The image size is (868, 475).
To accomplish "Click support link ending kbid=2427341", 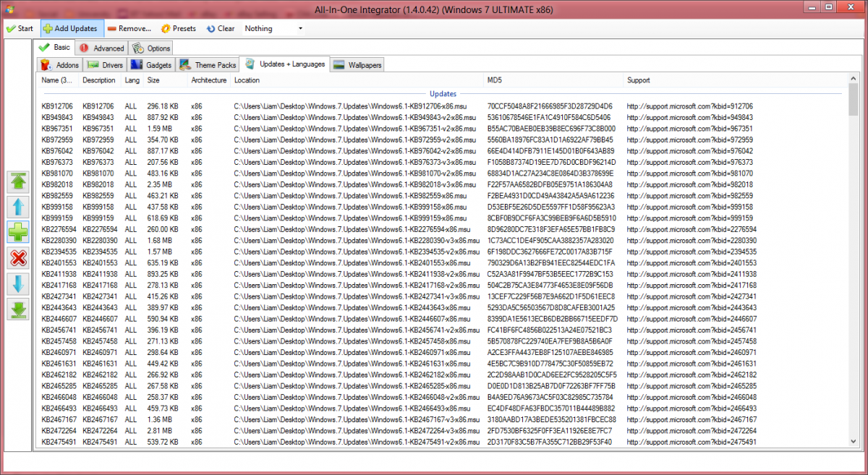I will (x=692, y=298).
